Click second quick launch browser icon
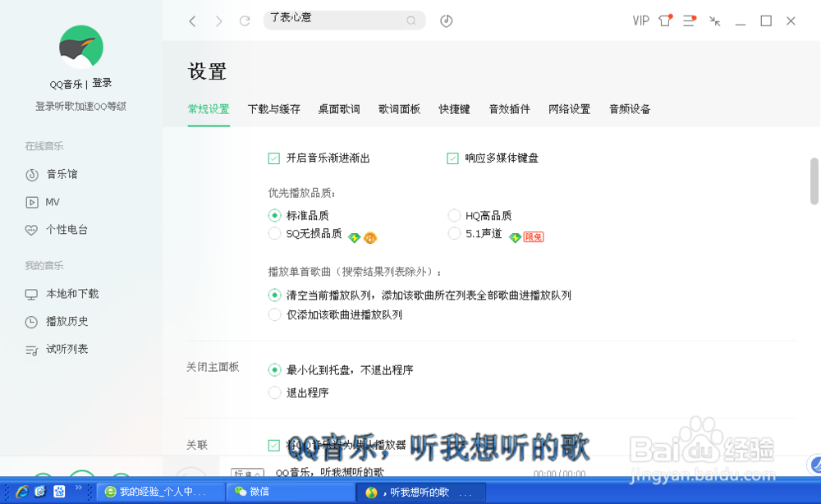 point(40,492)
